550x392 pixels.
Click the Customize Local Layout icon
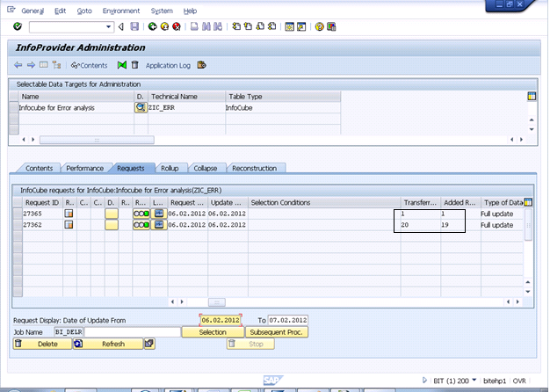pyautogui.click(x=331, y=26)
